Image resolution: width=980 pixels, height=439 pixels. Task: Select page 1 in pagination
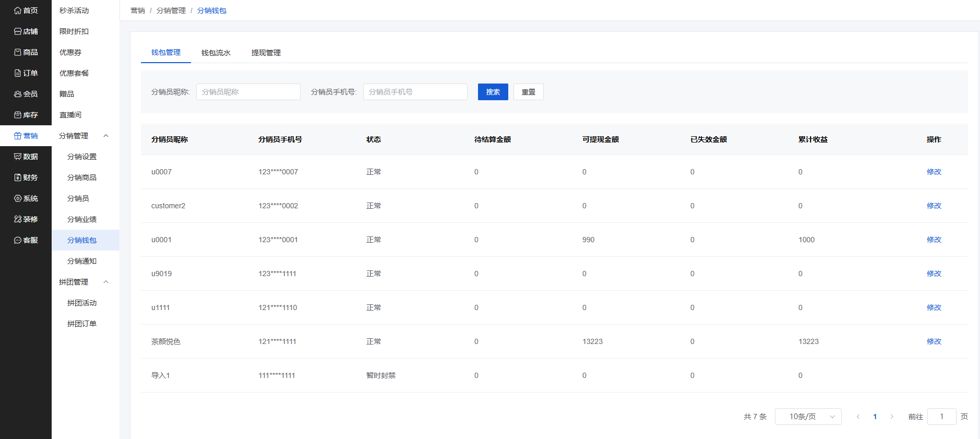point(875,417)
